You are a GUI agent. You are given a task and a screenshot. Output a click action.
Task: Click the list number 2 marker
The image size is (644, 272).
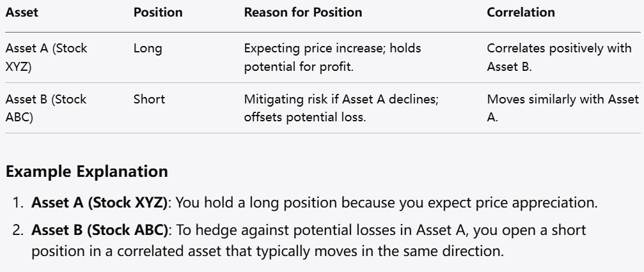17,229
